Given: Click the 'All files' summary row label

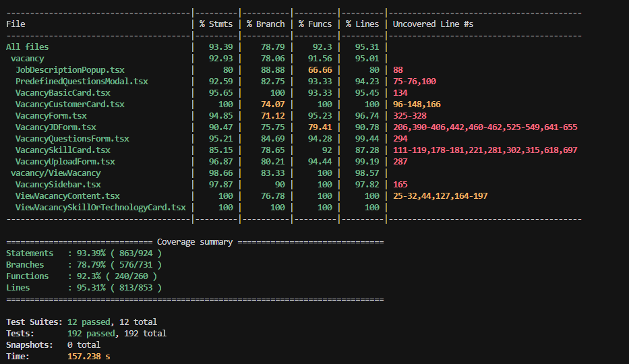Looking at the screenshot, I should (28, 47).
